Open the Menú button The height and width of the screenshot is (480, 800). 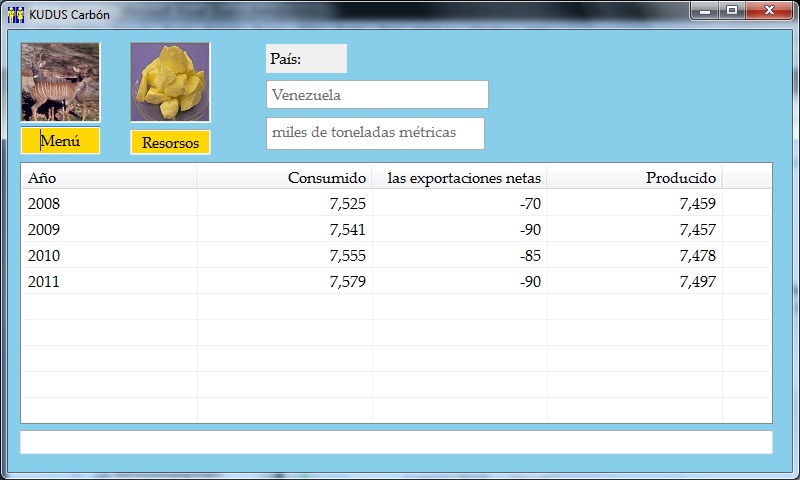click(60, 141)
